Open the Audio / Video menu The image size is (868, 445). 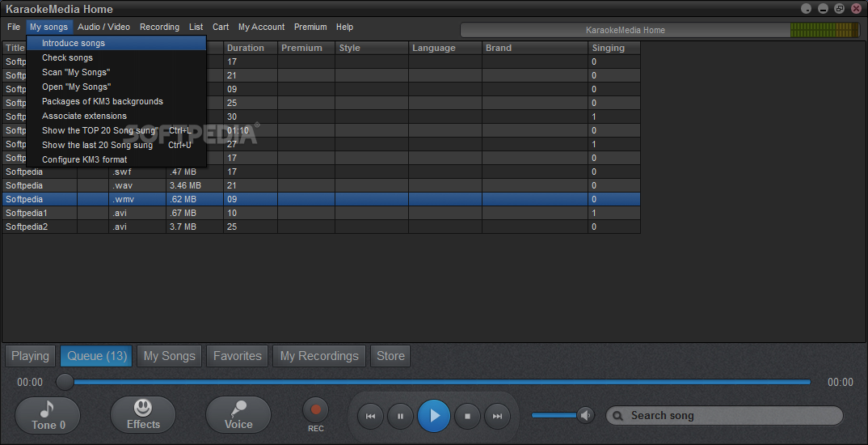point(103,27)
